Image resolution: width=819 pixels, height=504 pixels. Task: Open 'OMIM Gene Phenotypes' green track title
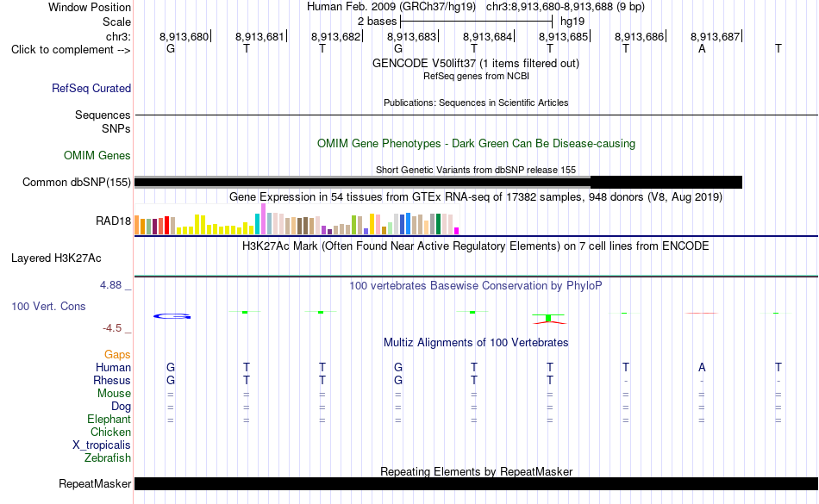(476, 144)
